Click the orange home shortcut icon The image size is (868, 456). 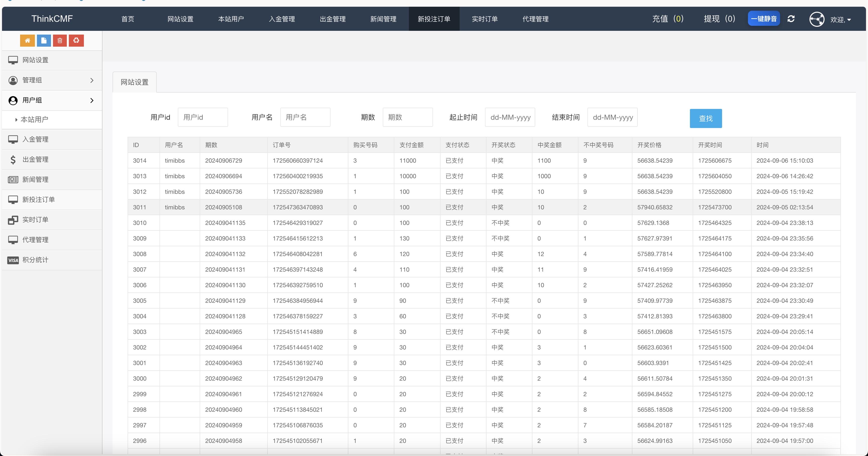pos(27,40)
